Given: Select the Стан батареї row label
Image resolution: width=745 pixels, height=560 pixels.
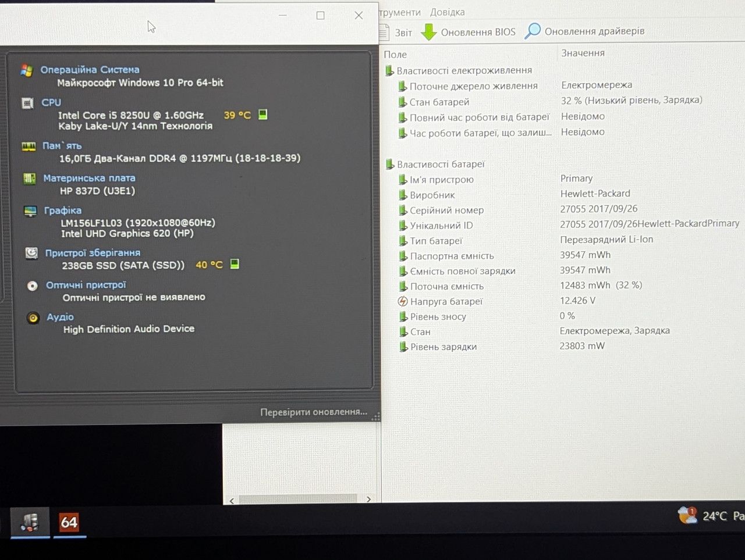Looking at the screenshot, I should click(x=439, y=102).
